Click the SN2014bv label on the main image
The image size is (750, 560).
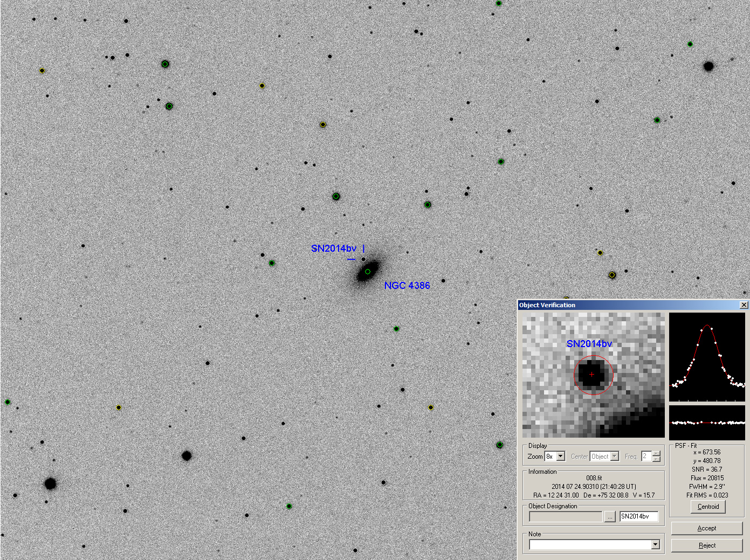coord(334,248)
